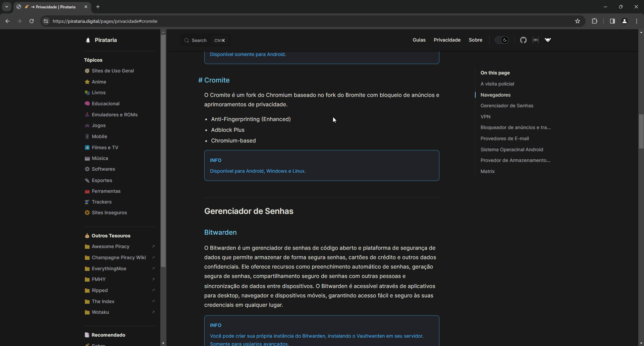
Task: Click the sidebar vertical scrollbar
Action: point(163,151)
